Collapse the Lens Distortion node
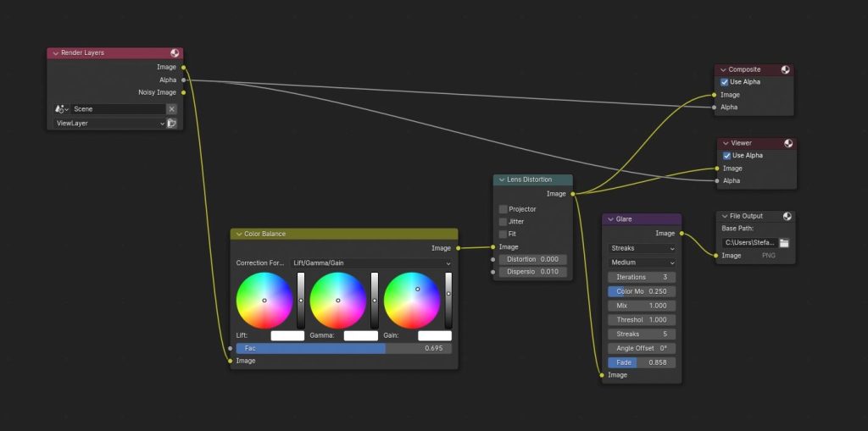This screenshot has height=431, width=868. point(502,180)
